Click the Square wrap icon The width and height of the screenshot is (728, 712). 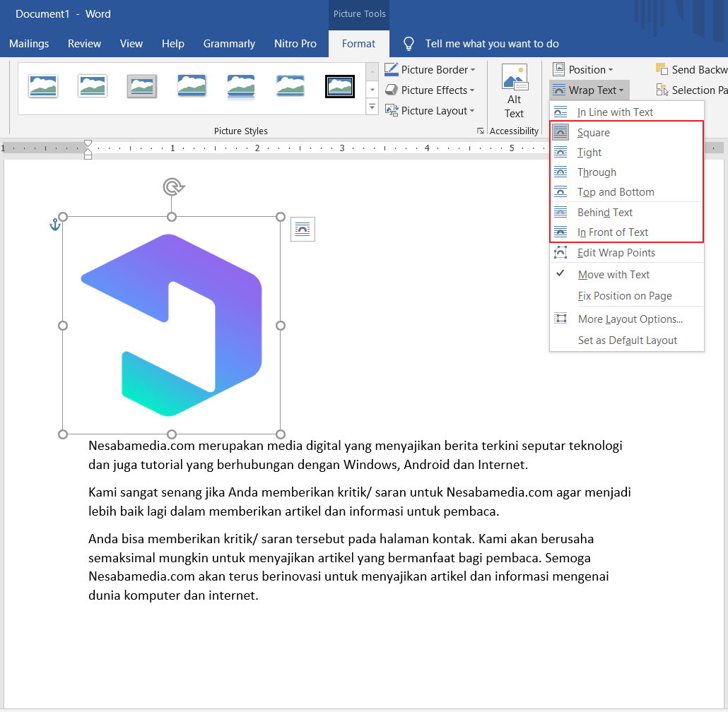click(x=560, y=132)
